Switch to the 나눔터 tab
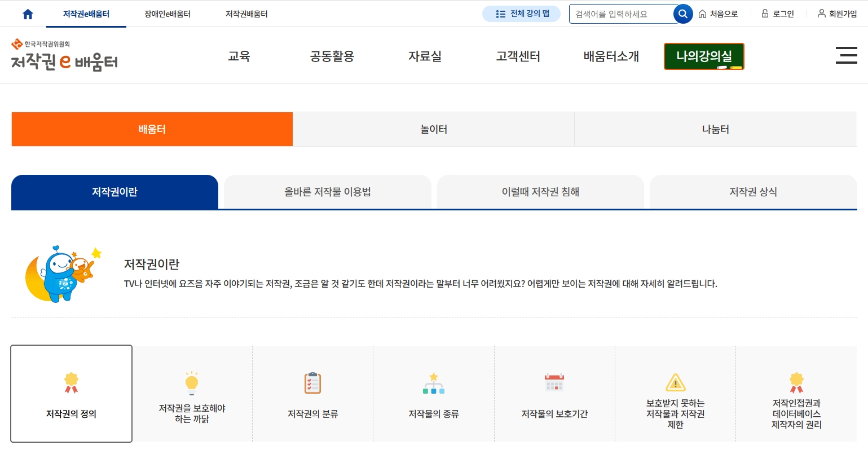Image resolution: width=868 pixels, height=467 pixels. click(x=715, y=129)
